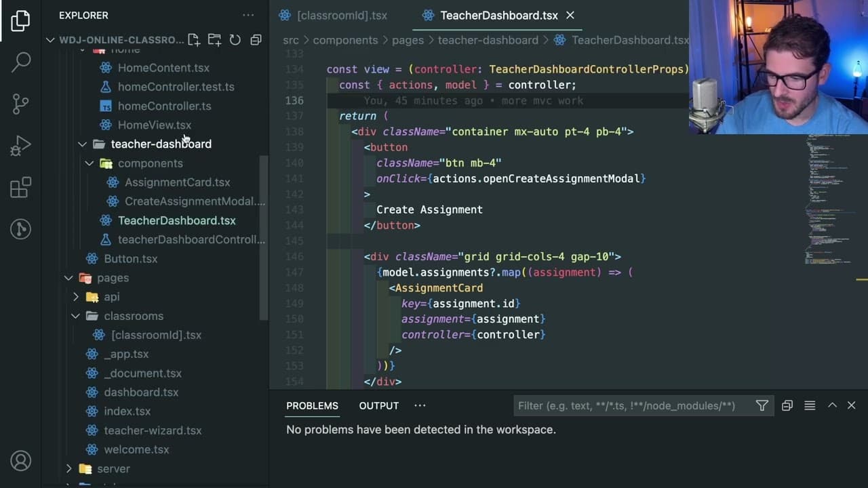
Task: Open welcome.tsx in the Explorer
Action: click(136, 449)
